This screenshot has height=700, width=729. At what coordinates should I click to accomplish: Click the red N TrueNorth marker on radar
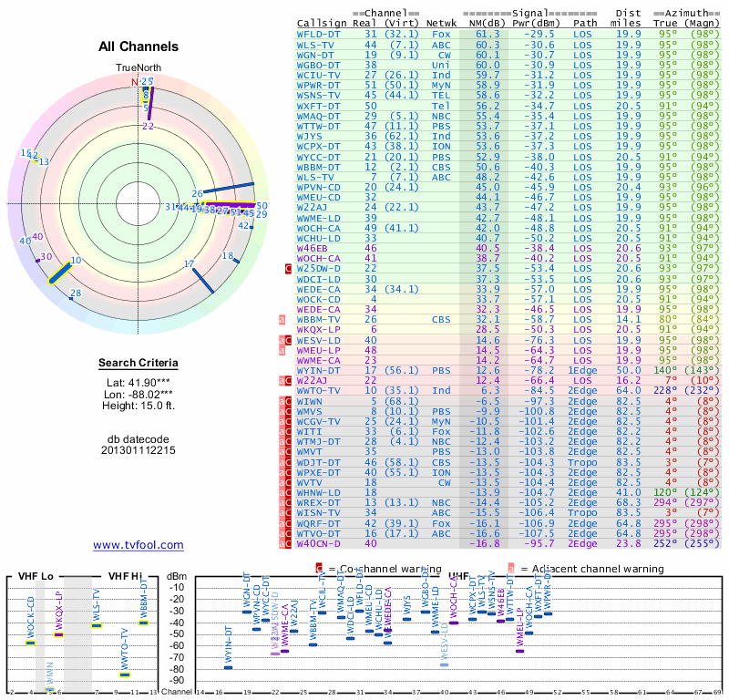point(135,82)
